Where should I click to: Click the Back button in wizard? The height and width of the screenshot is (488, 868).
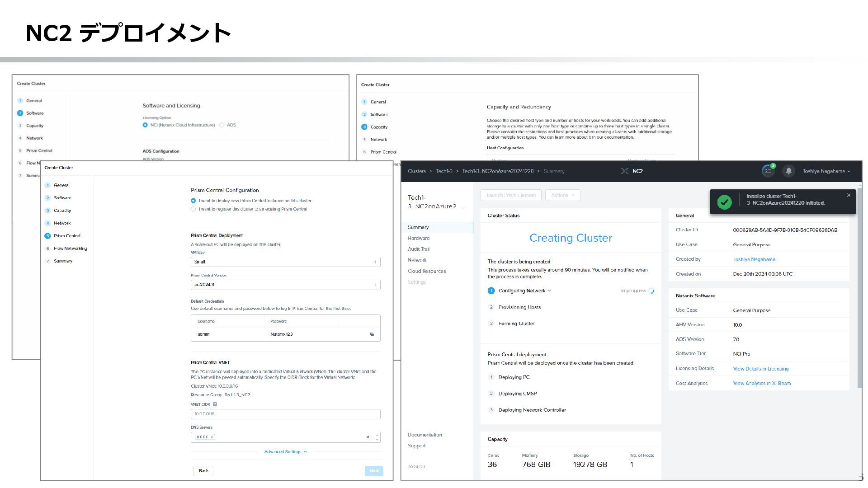click(203, 471)
